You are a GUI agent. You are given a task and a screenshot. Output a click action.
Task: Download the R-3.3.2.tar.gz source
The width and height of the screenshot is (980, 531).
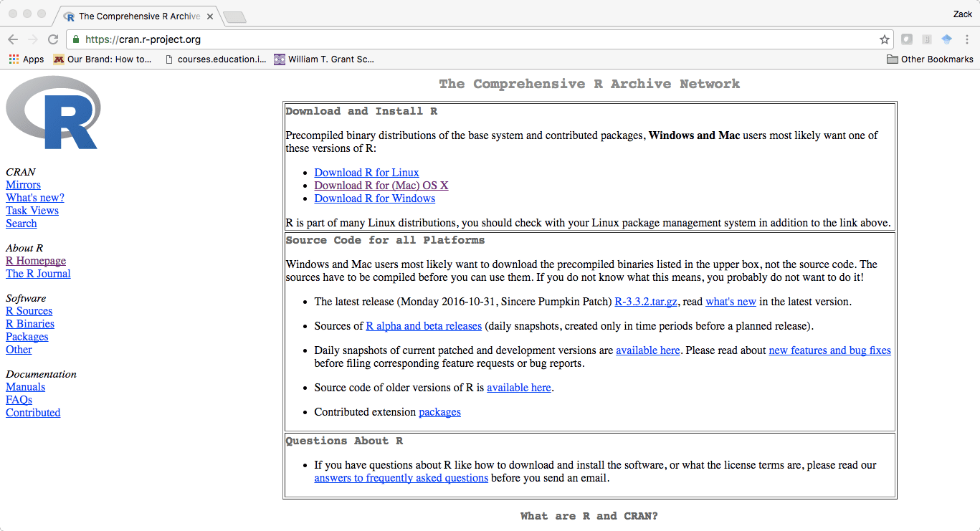point(646,302)
